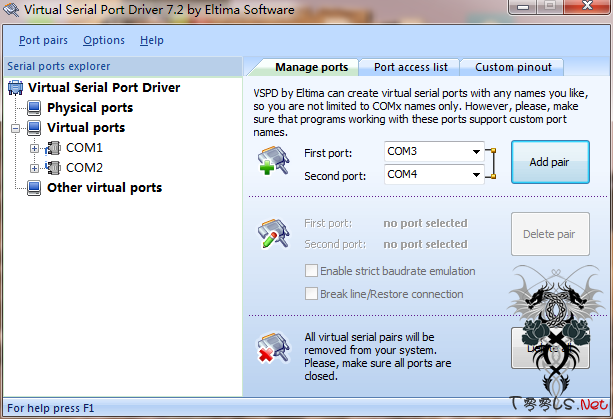Click the Other virtual ports computer icon
Image resolution: width=613 pixels, height=419 pixels.
click(34, 188)
